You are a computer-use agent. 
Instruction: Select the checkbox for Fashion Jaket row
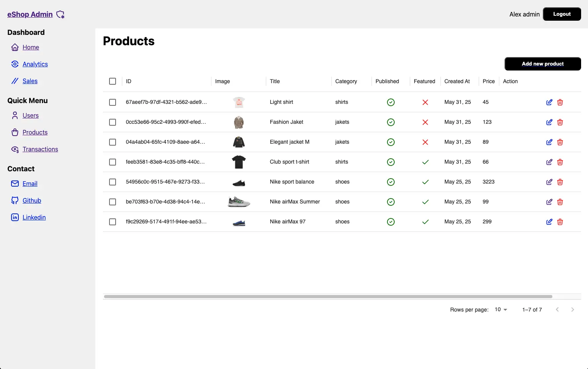pyautogui.click(x=113, y=122)
